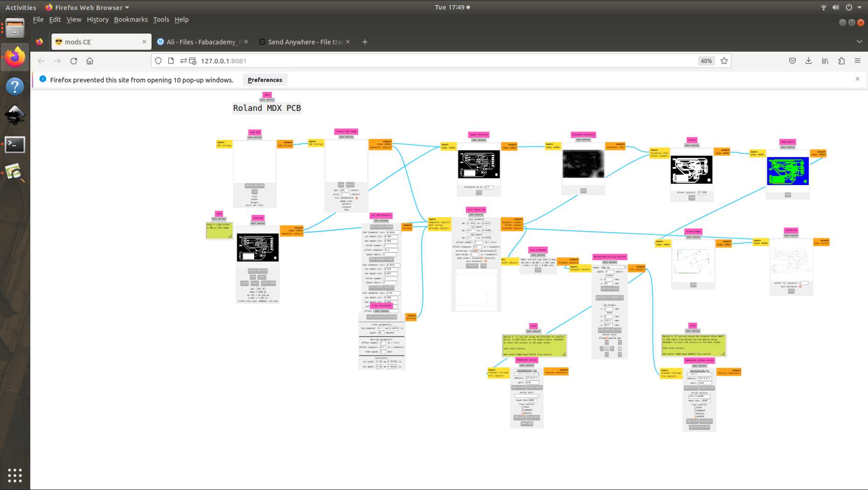Click the "Roland MDX PCB" title label
Image resolution: width=868 pixels, height=490 pixels.
(x=267, y=108)
